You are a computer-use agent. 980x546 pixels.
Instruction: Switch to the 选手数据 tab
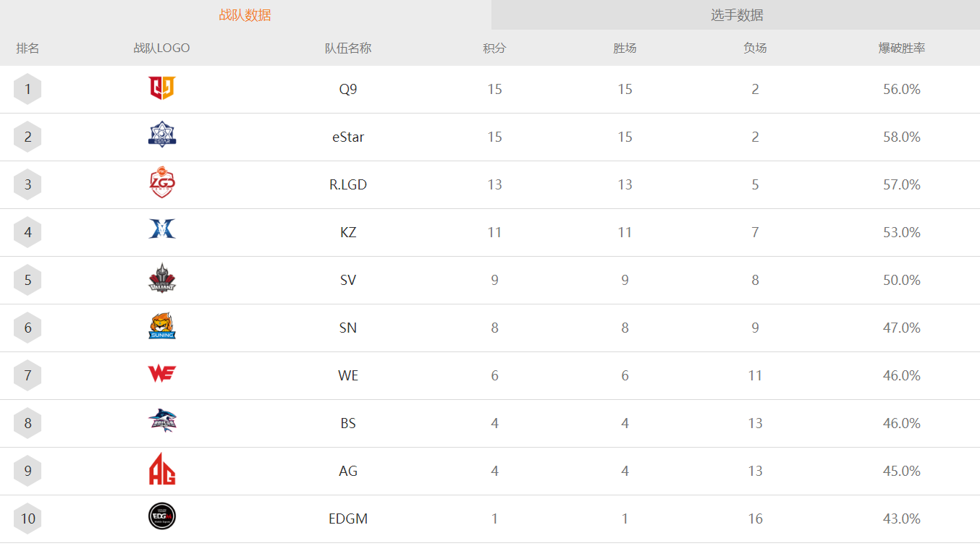pos(736,15)
